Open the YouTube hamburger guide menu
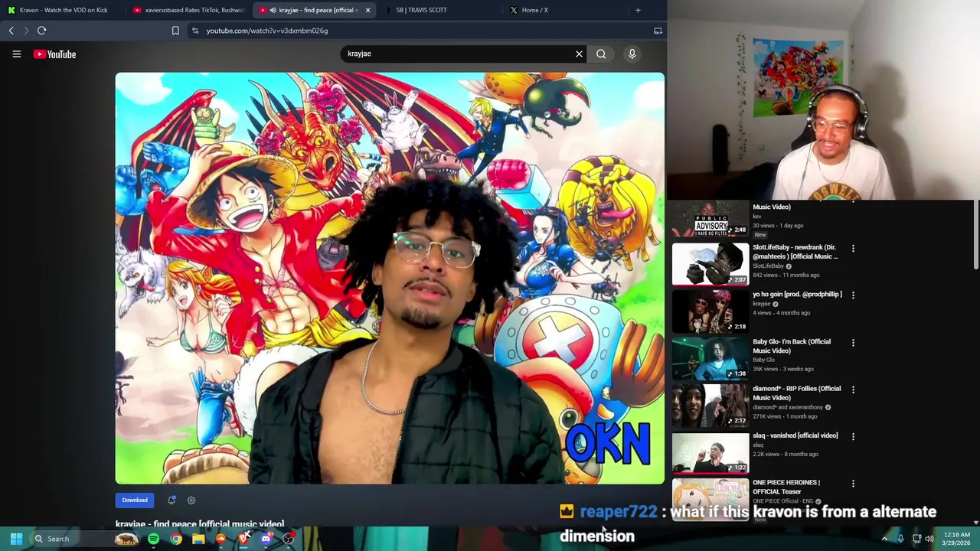 pyautogui.click(x=16, y=54)
